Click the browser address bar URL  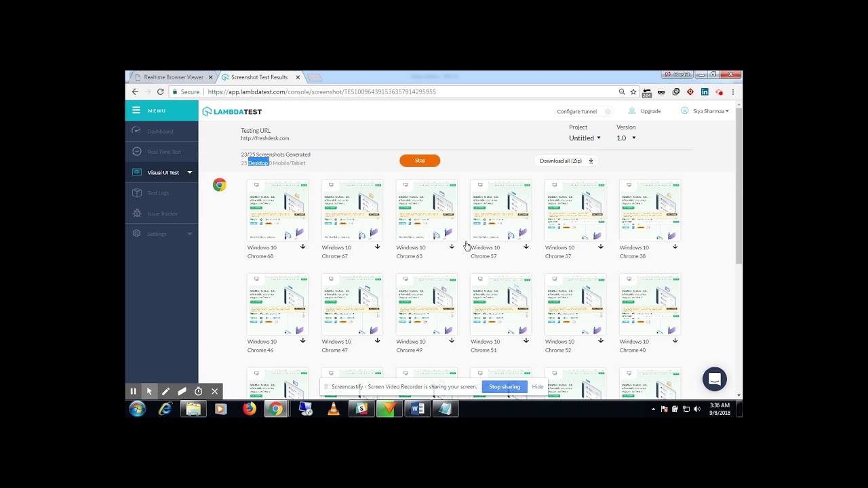(321, 91)
